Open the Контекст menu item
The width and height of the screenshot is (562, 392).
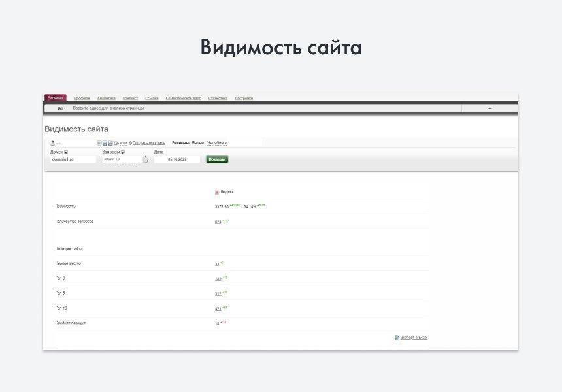(x=130, y=98)
